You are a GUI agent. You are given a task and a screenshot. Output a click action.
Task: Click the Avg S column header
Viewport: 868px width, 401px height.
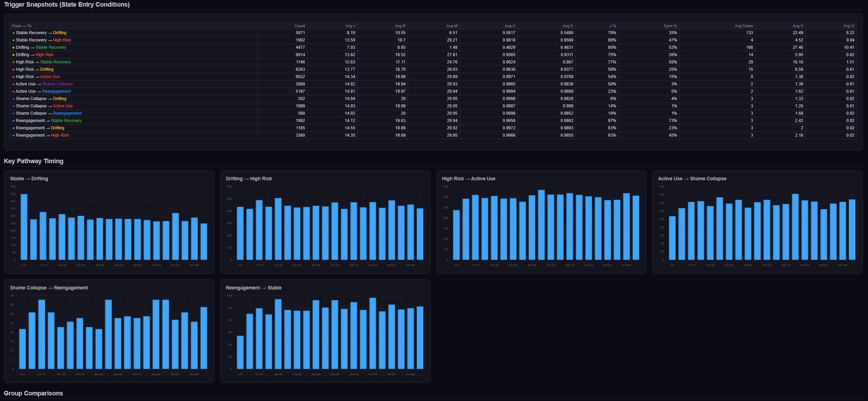pos(798,26)
